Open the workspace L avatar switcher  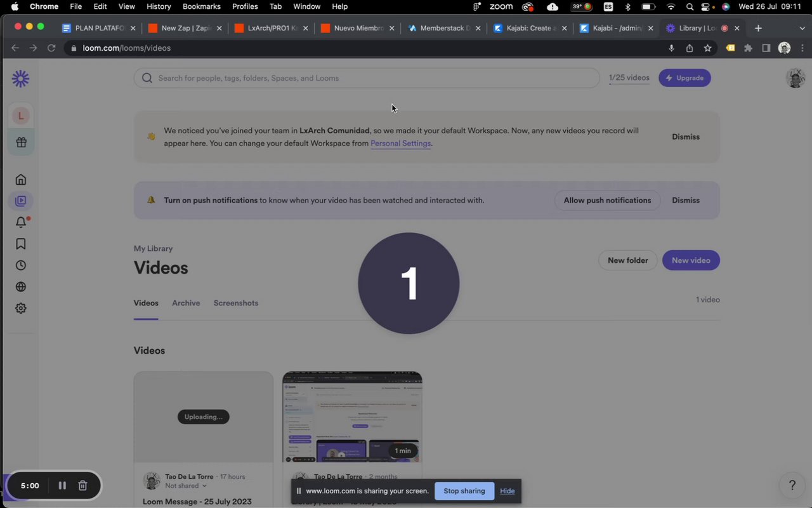tap(21, 116)
